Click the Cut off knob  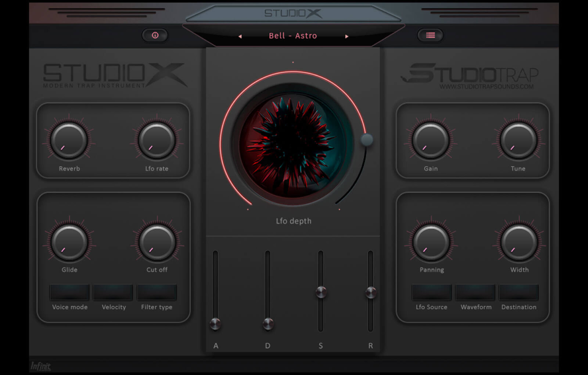tap(156, 242)
